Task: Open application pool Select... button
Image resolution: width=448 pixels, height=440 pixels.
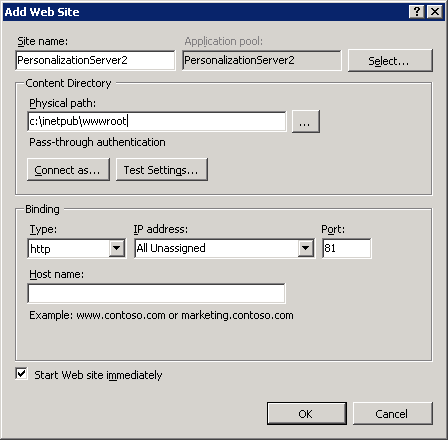Action: click(390, 61)
